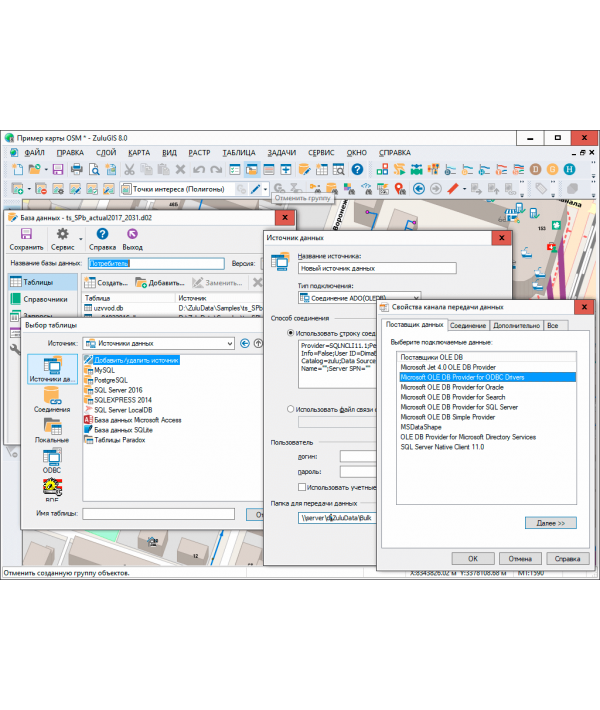The width and height of the screenshot is (600, 710).
Task: Switch to the Соединение tab
Action: (x=468, y=326)
